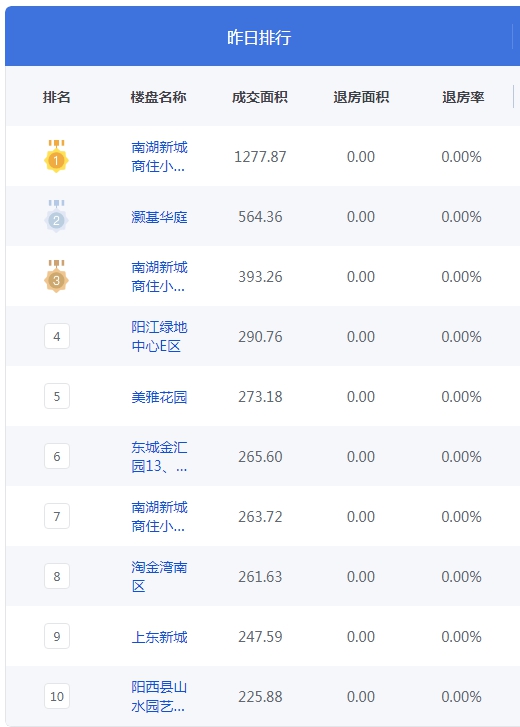Select the rank 6 number badge
This screenshot has width=520, height=727.
tap(57, 456)
